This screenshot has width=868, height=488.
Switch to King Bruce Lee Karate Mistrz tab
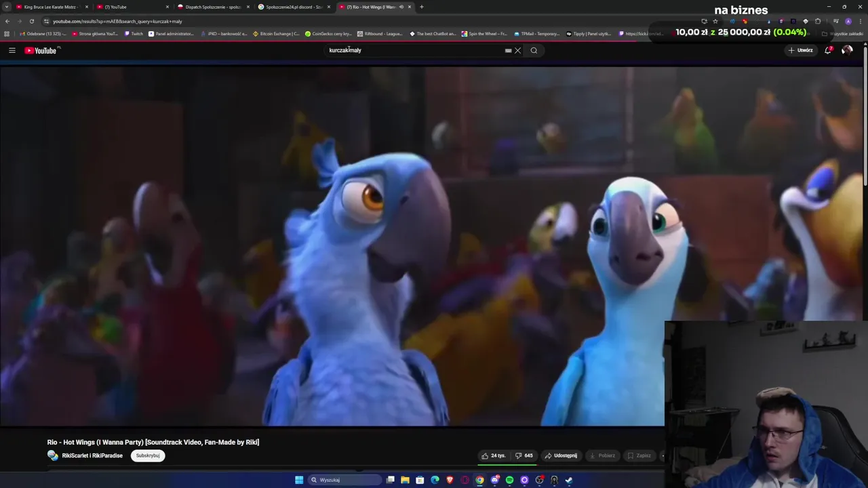(51, 7)
